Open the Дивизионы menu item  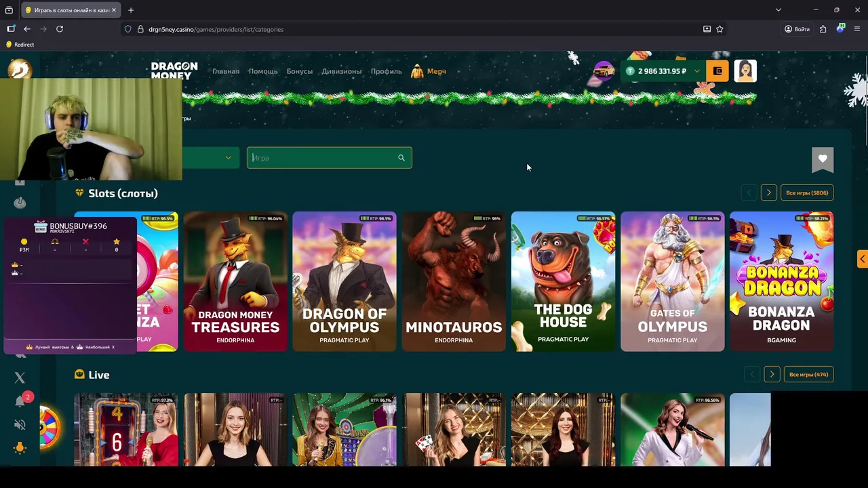click(x=342, y=71)
